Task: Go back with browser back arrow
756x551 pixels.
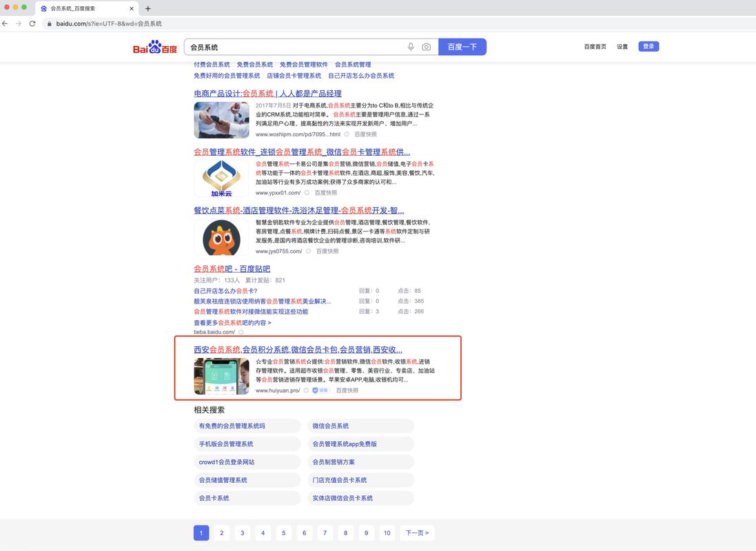Action: (5, 23)
